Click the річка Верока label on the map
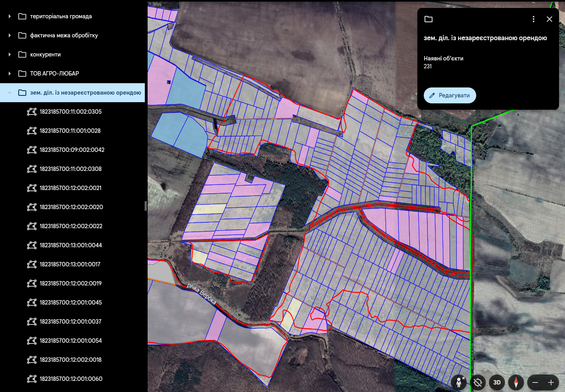 pyautogui.click(x=202, y=294)
